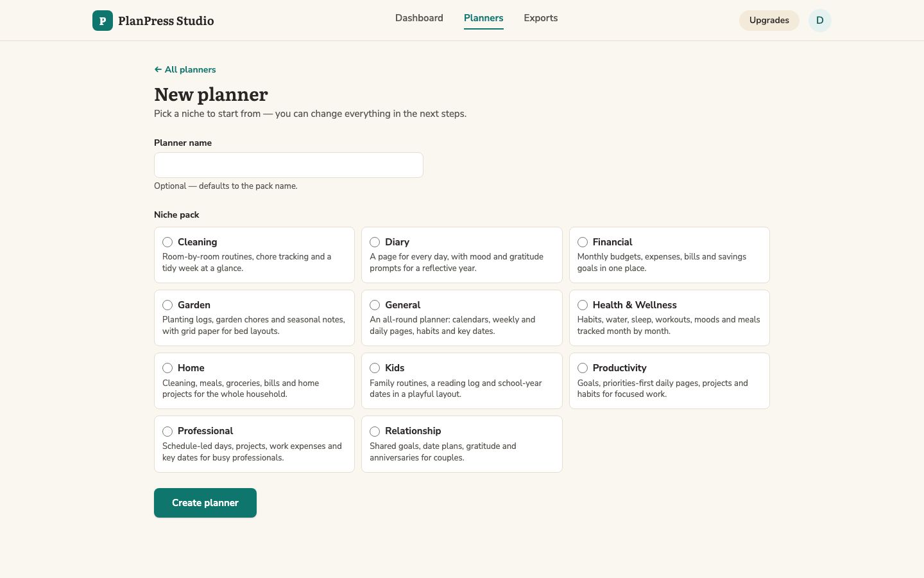Go to the Dashboard tab

pyautogui.click(x=419, y=18)
